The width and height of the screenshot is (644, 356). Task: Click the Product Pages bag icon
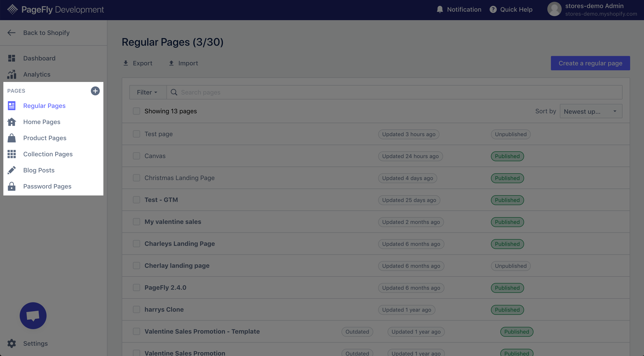tap(11, 138)
